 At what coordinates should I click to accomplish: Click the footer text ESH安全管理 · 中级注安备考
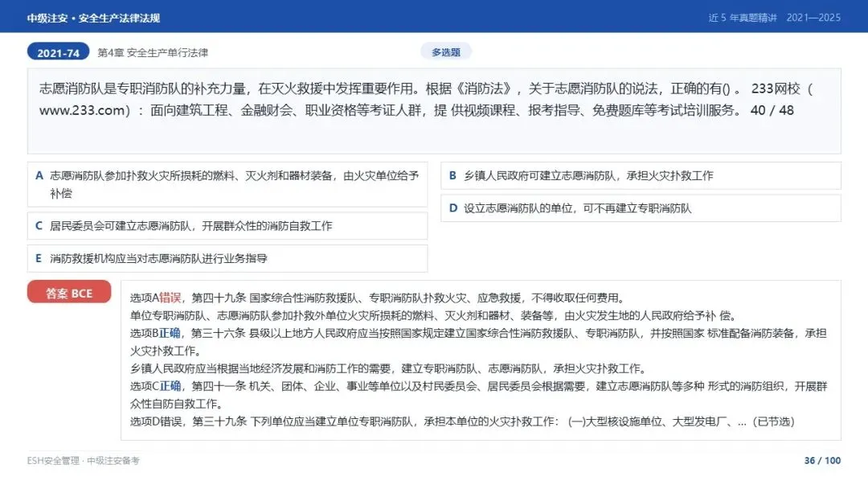click(x=83, y=461)
